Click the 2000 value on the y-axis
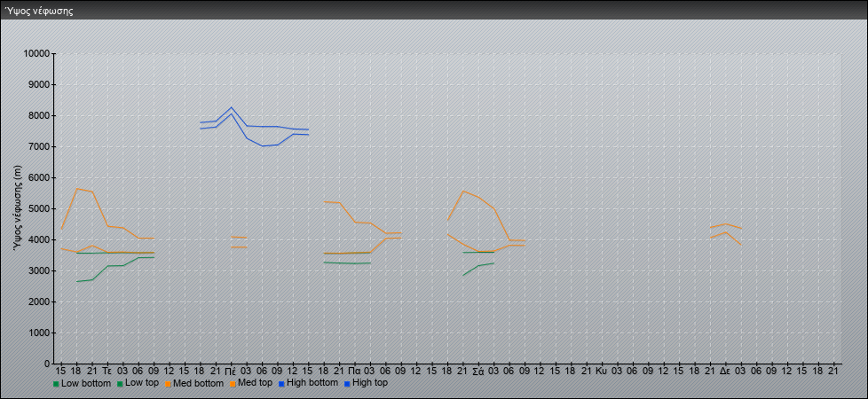This screenshot has height=399, width=868. 39,301
